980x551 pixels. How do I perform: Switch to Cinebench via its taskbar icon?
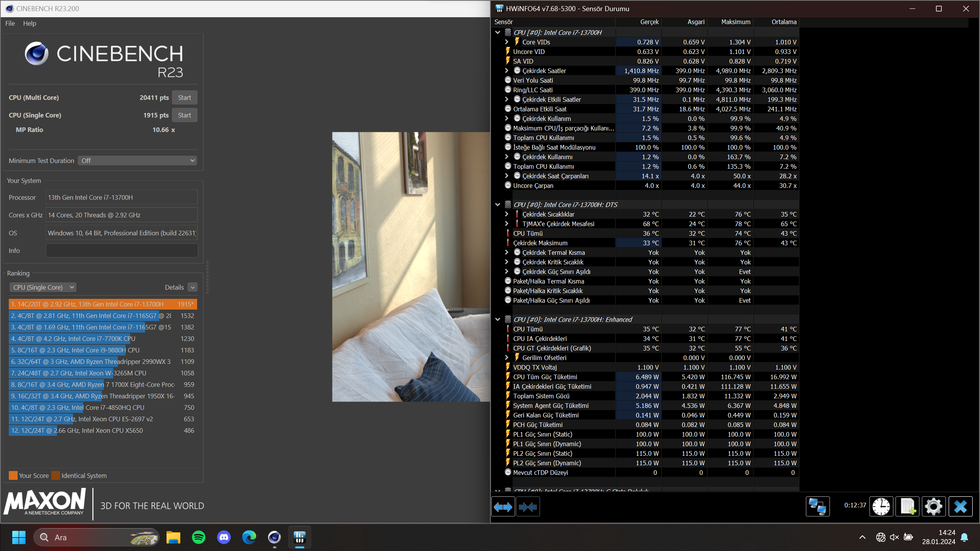[x=274, y=537]
